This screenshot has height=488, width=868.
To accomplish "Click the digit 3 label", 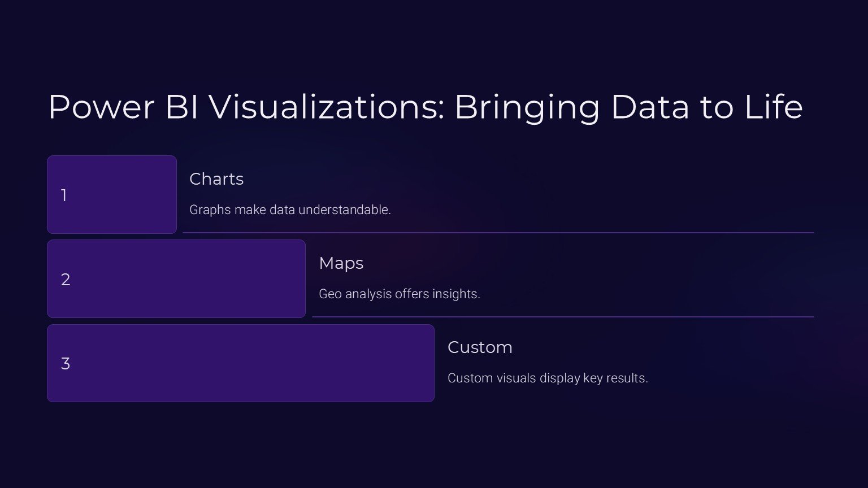I will [x=66, y=364].
